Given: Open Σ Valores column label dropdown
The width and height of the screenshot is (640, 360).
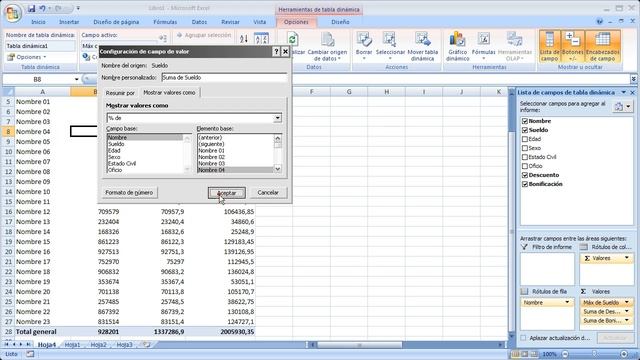Looking at the screenshot, I should pyautogui.click(x=627, y=258).
